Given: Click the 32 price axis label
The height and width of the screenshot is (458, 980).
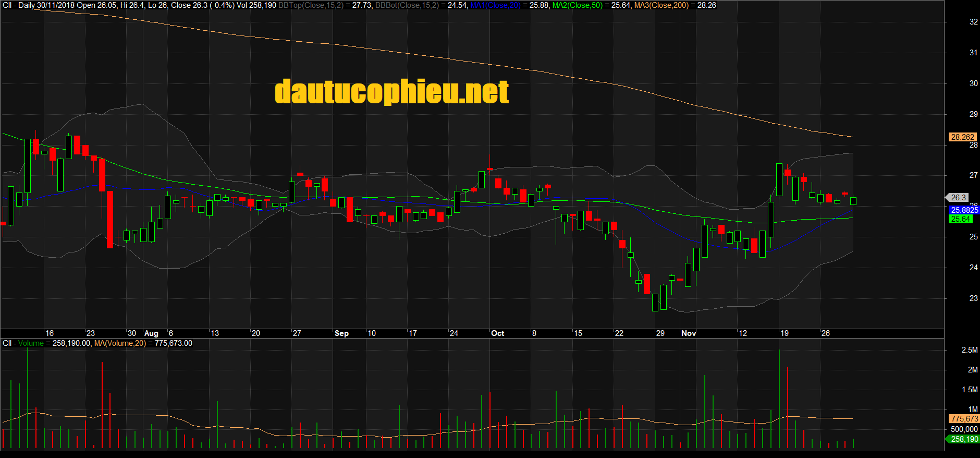Looking at the screenshot, I should pos(973,22).
